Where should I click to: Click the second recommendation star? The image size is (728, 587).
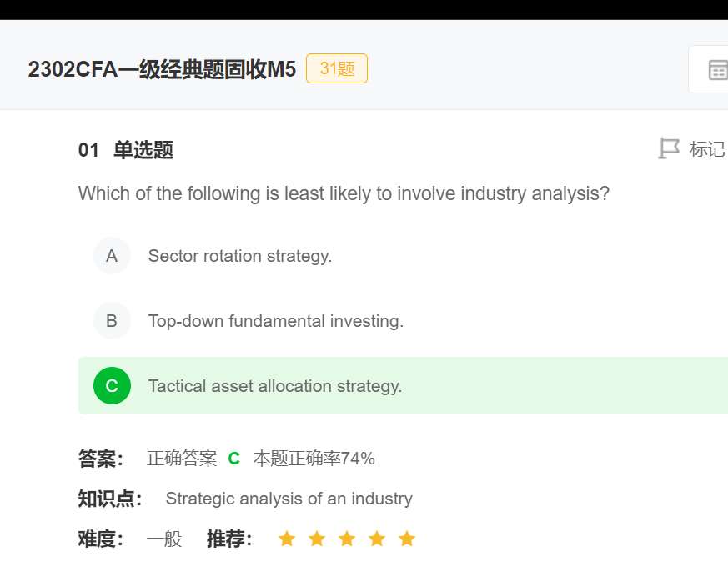pyautogui.click(x=317, y=539)
